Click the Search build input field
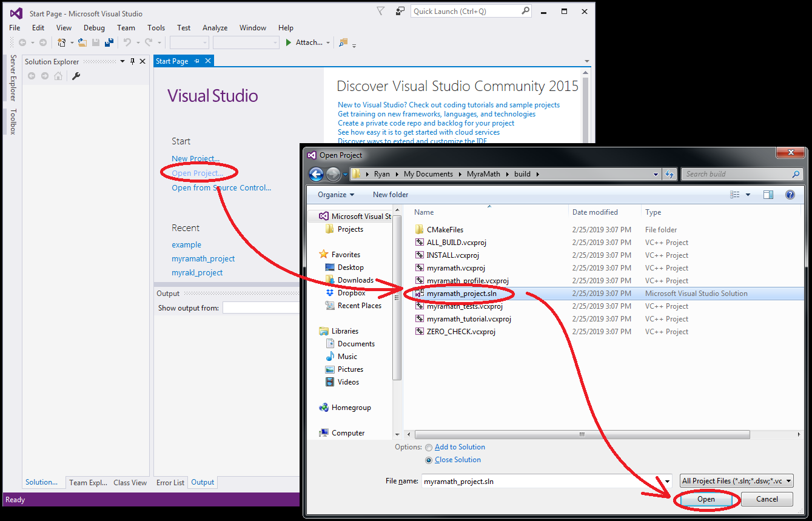The width and height of the screenshot is (812, 521). (x=736, y=174)
